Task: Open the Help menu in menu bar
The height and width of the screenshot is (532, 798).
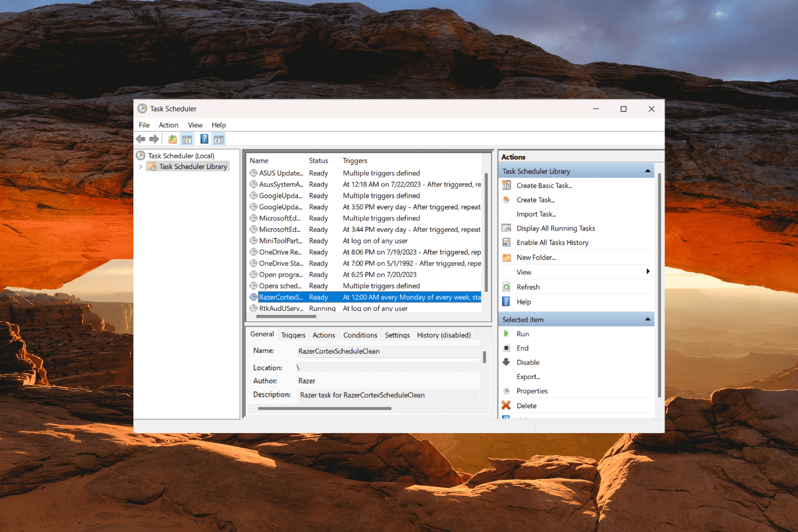Action: coord(219,125)
